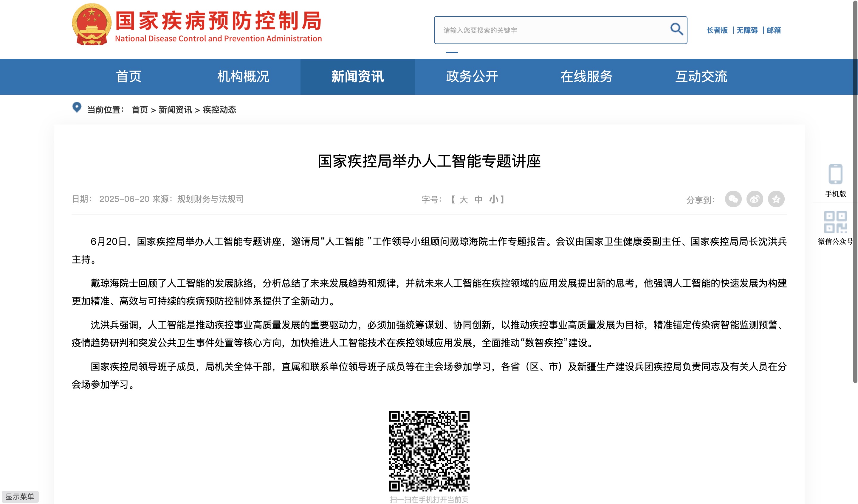Set font size to 小
This screenshot has width=858, height=504.
click(494, 199)
